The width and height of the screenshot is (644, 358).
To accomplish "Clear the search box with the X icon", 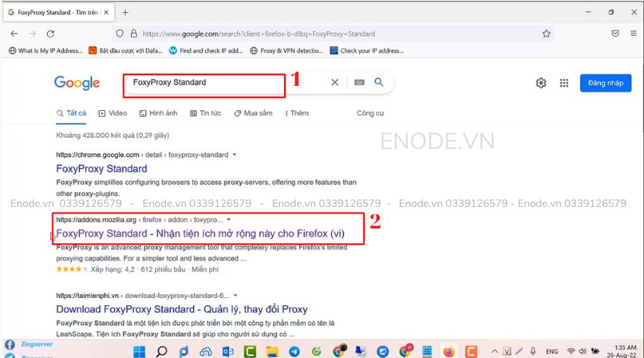I will click(335, 82).
